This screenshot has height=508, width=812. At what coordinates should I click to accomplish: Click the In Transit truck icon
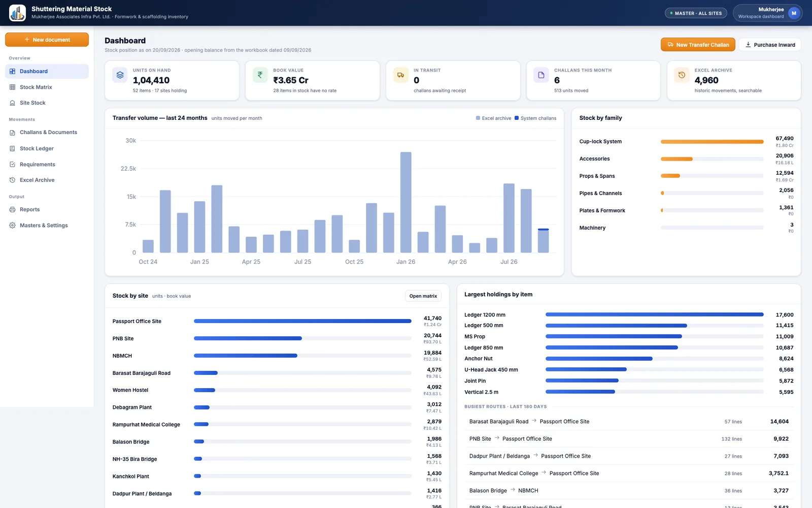click(401, 75)
